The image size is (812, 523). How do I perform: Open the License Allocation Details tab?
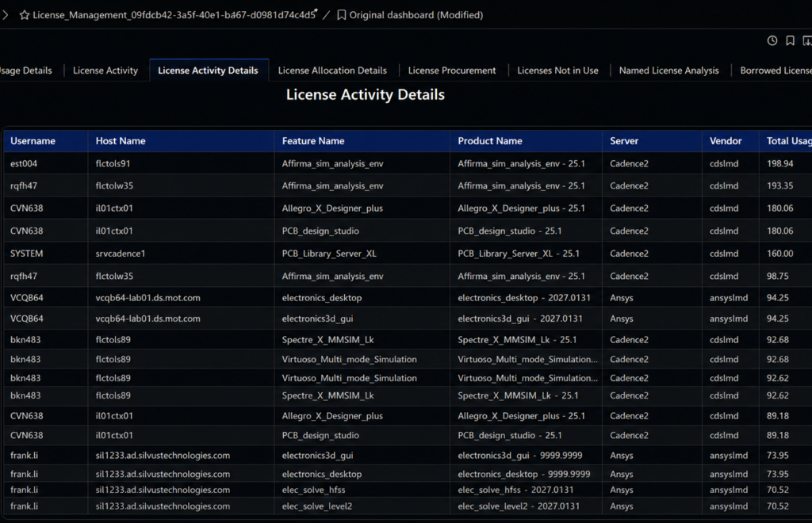pos(332,71)
